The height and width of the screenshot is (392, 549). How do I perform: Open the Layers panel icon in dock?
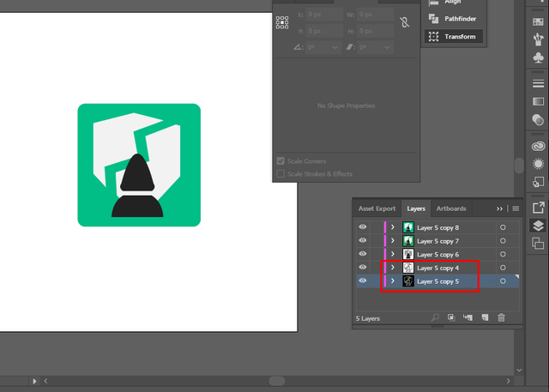(x=538, y=226)
